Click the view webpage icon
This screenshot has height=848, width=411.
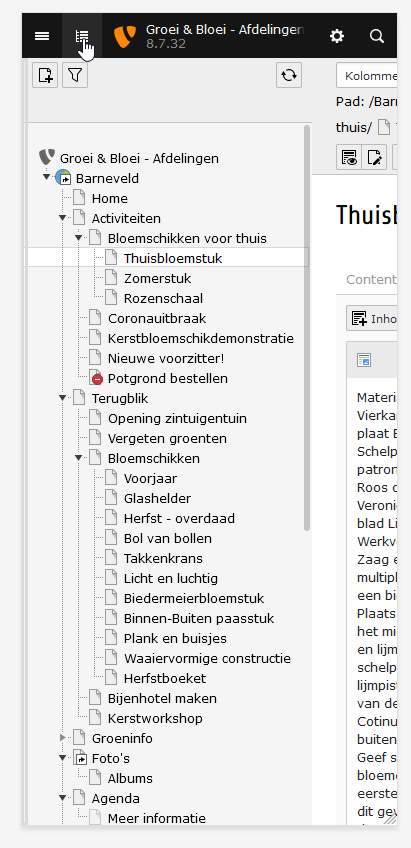tap(349, 157)
